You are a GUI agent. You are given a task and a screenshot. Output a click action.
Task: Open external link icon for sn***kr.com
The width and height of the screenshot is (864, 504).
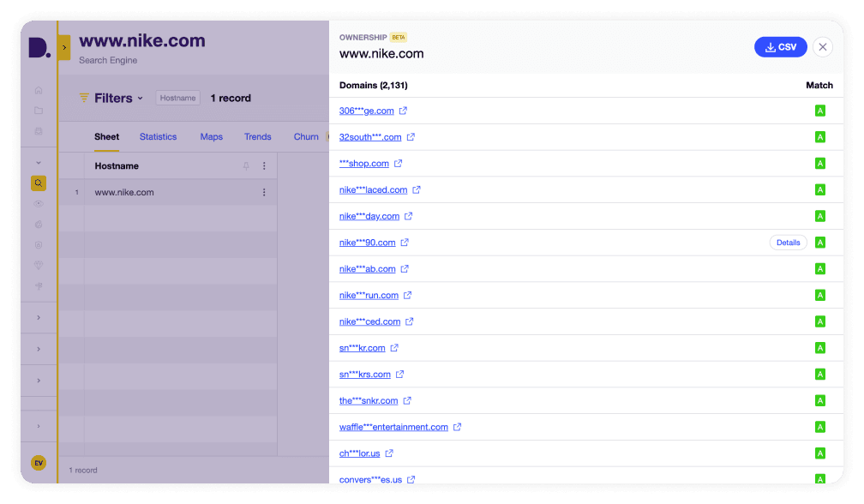click(x=394, y=348)
